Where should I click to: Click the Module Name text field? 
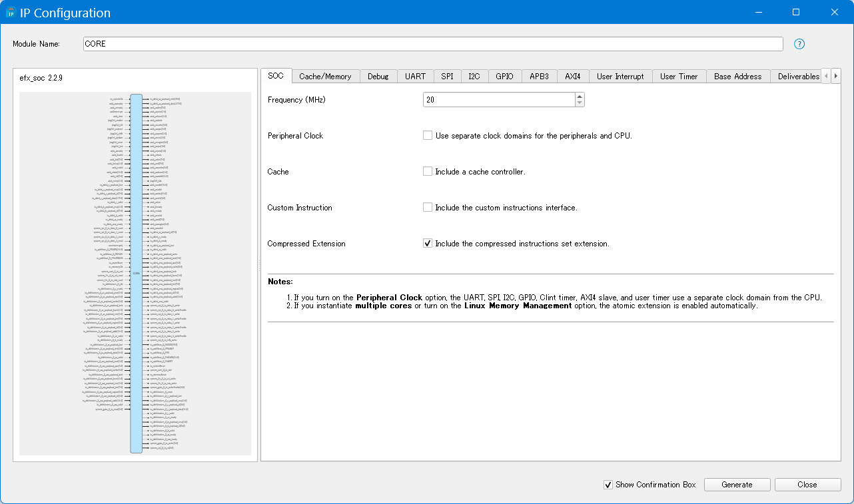tap(433, 44)
